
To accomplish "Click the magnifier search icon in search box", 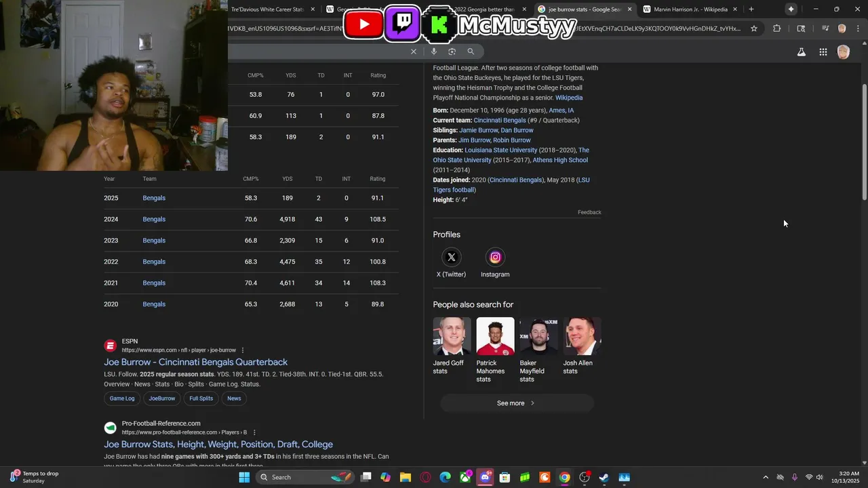I will [x=471, y=52].
